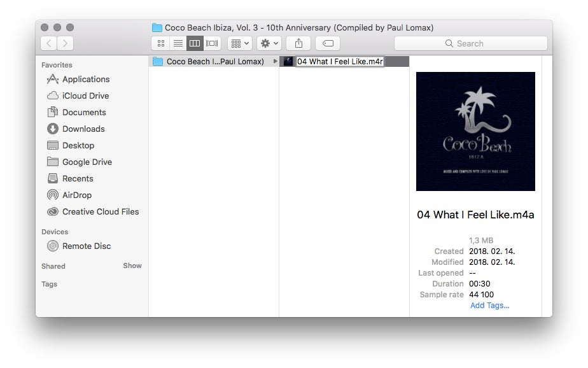The image size is (588, 368).
Task: Click the Duration value '00:30'
Action: 480,284
